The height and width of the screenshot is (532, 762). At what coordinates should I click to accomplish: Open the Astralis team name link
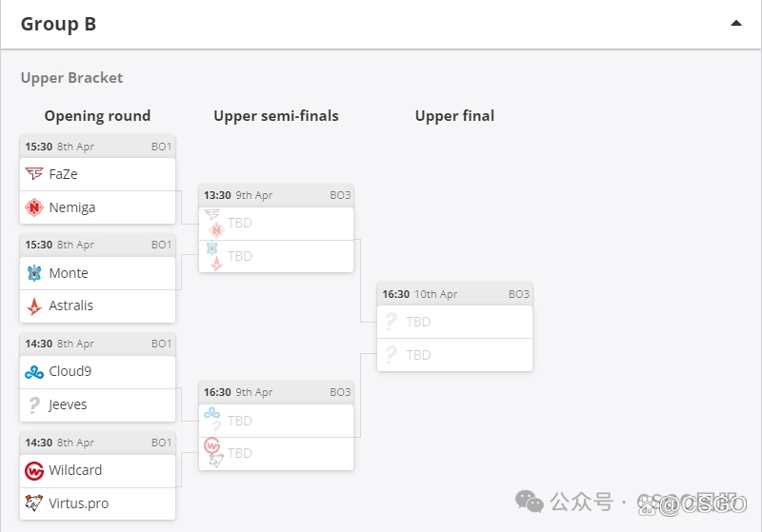pos(70,305)
